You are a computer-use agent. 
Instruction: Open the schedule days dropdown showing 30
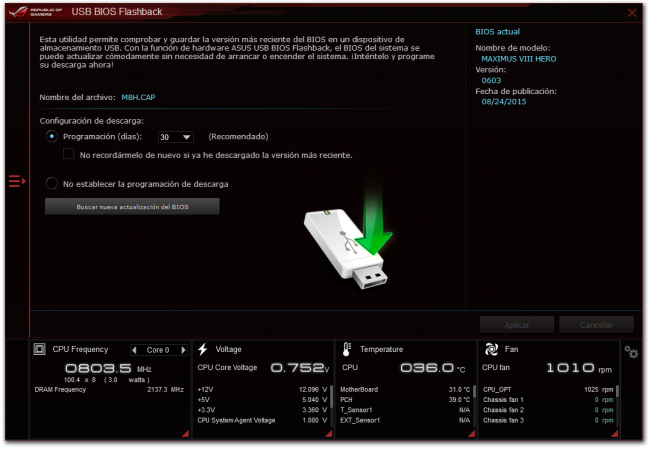(x=176, y=137)
